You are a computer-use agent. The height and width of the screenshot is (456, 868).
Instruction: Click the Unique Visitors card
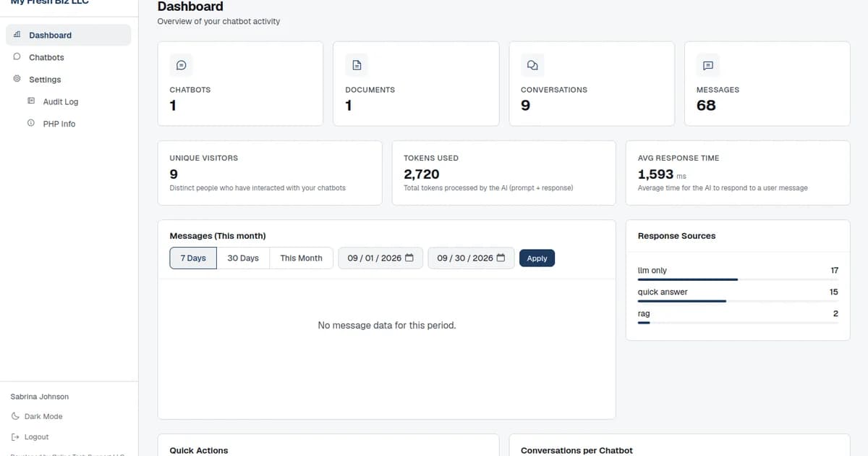pos(270,172)
